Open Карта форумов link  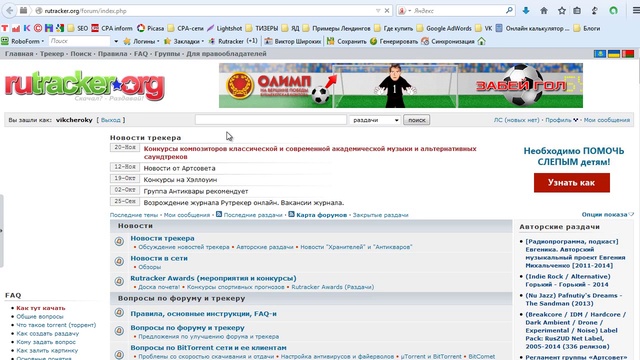pos(321,215)
